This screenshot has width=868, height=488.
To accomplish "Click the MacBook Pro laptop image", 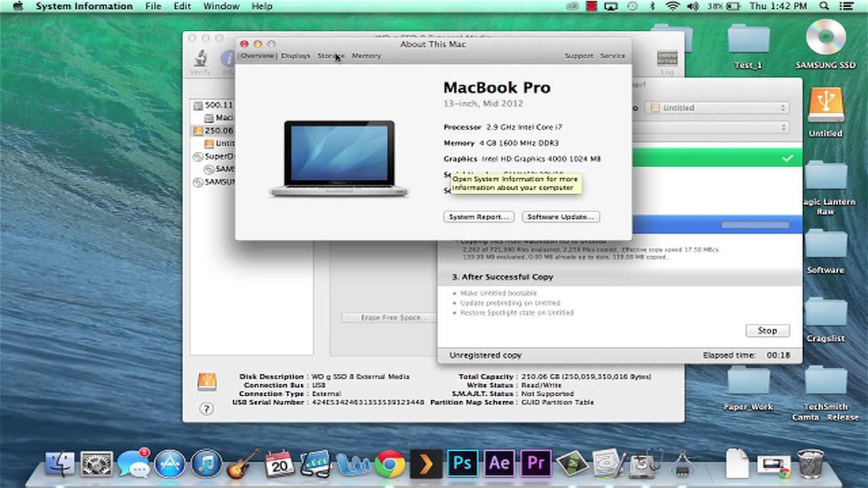I will click(x=339, y=159).
